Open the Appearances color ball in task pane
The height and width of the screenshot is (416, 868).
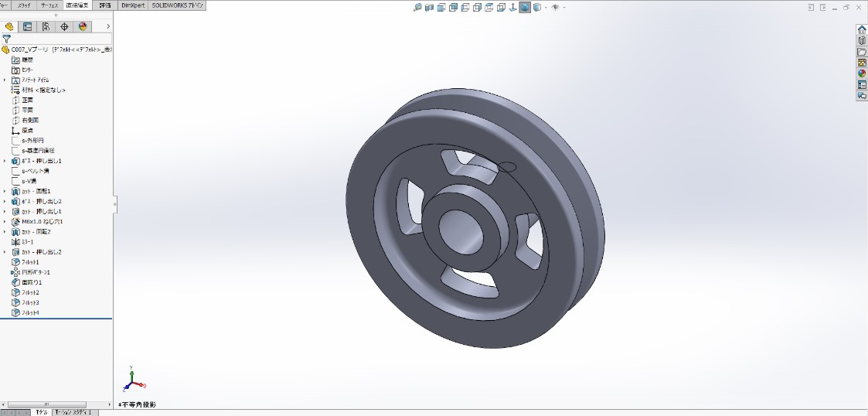862,73
